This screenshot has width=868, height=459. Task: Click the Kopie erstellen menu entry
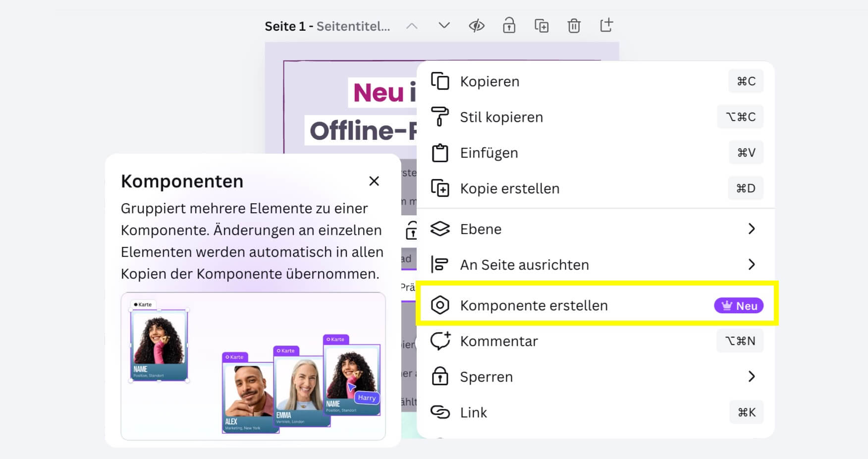(x=509, y=188)
